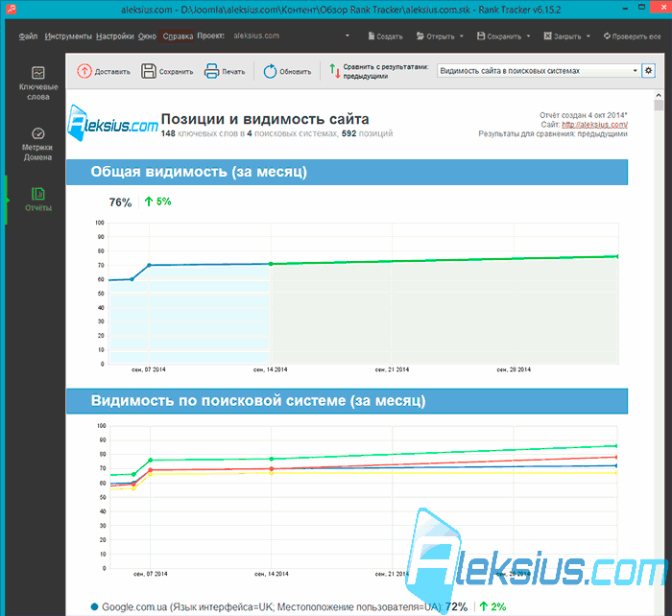Click Открыть in the top toolbar

coord(436,36)
